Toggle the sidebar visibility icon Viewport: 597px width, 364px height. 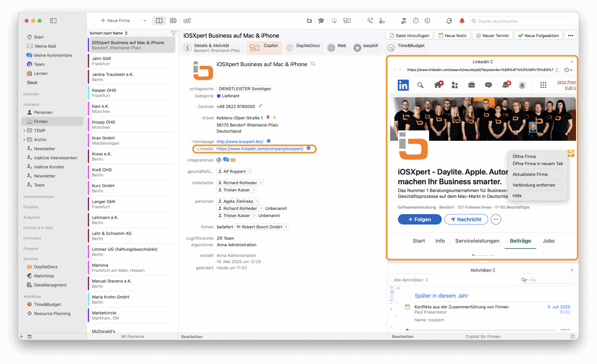(53, 21)
